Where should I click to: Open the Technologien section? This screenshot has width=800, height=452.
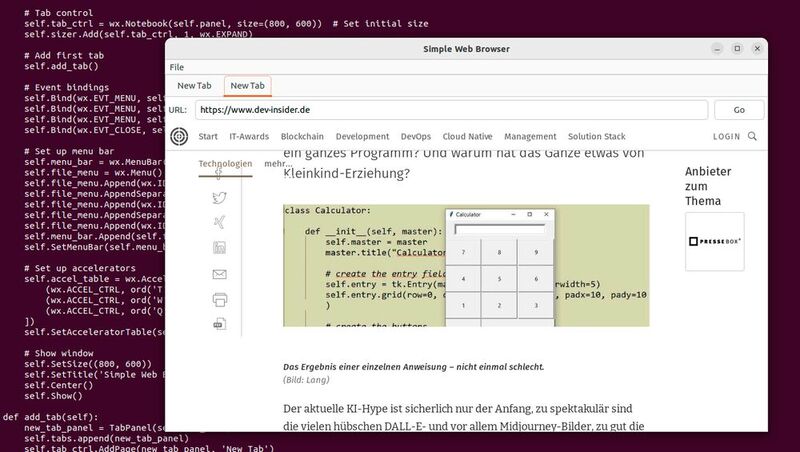tap(225, 163)
